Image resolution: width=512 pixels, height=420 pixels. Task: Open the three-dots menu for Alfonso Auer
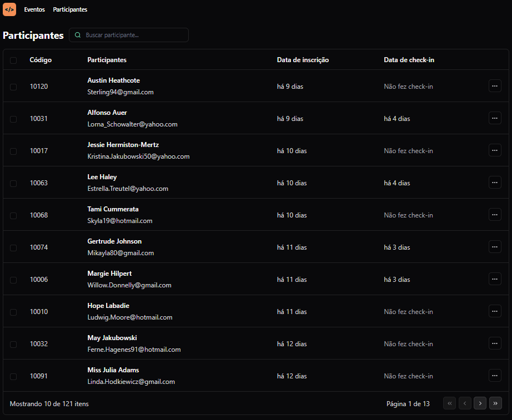tap(495, 118)
